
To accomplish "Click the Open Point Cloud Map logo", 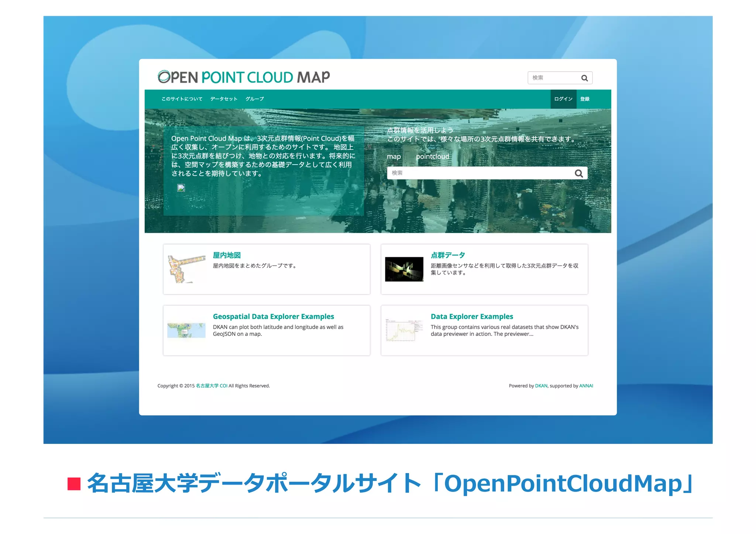I will 244,77.
